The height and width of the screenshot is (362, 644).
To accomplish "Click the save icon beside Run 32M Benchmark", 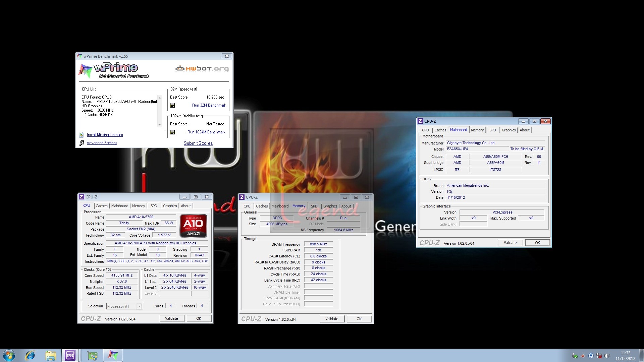I will pyautogui.click(x=172, y=105).
